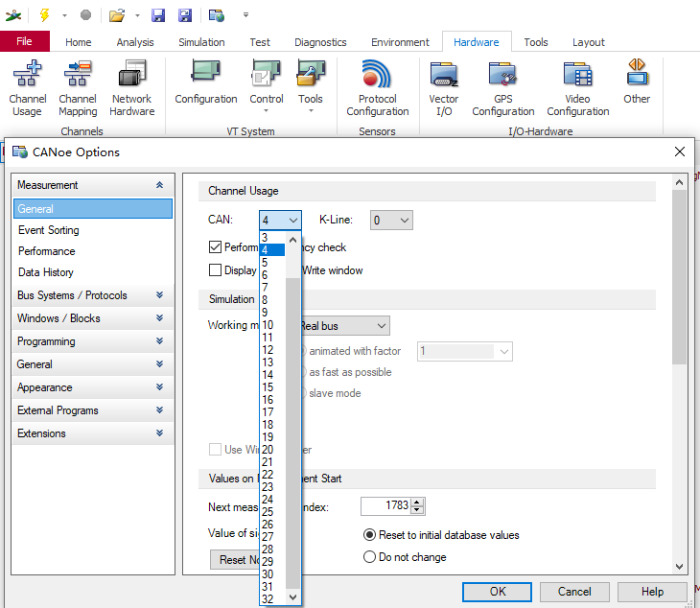Open the K-Line channel count dropdown
The height and width of the screenshot is (608, 700).
click(x=391, y=220)
